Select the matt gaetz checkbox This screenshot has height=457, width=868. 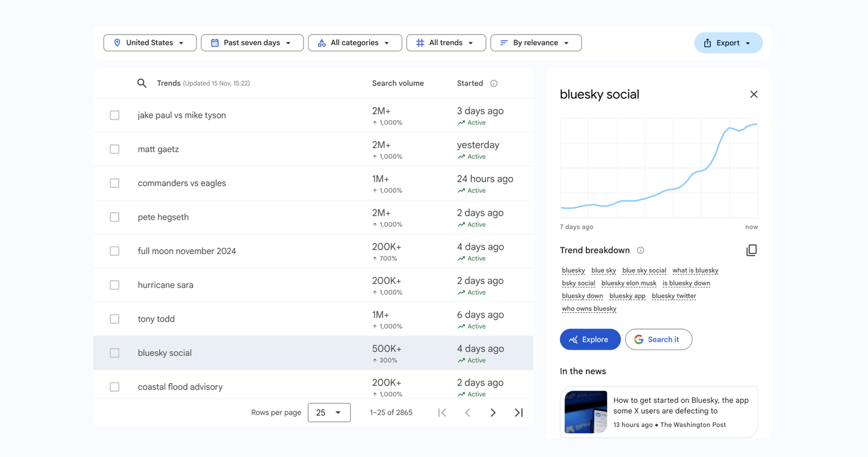tap(115, 149)
